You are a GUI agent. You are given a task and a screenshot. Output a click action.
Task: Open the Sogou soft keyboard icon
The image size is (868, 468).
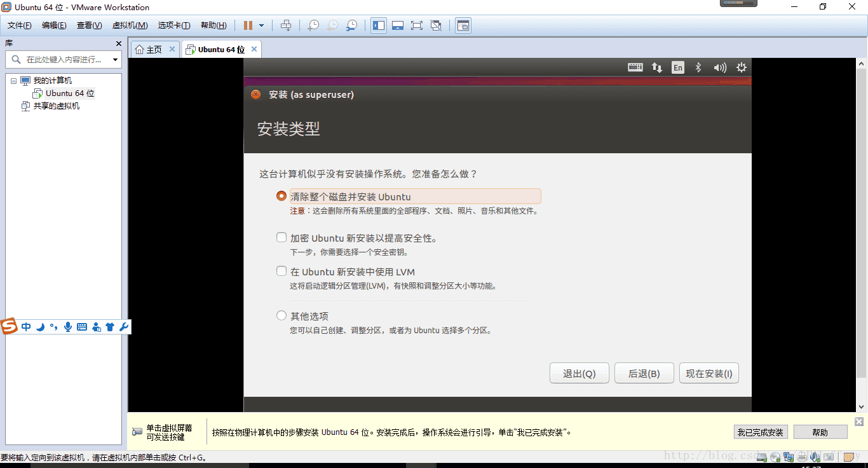[82, 327]
